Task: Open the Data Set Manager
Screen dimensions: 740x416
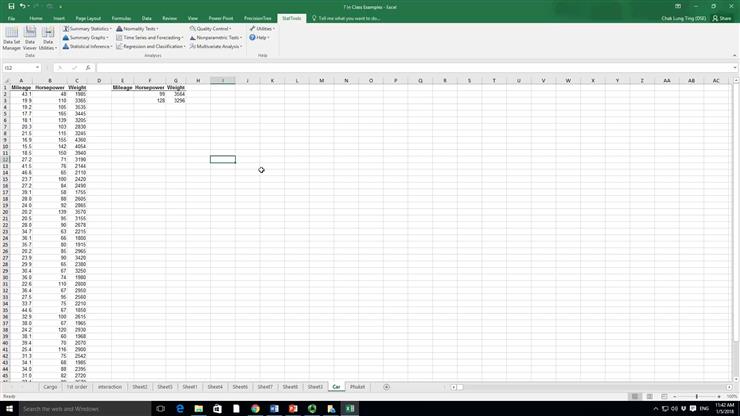Action: [x=11, y=38]
